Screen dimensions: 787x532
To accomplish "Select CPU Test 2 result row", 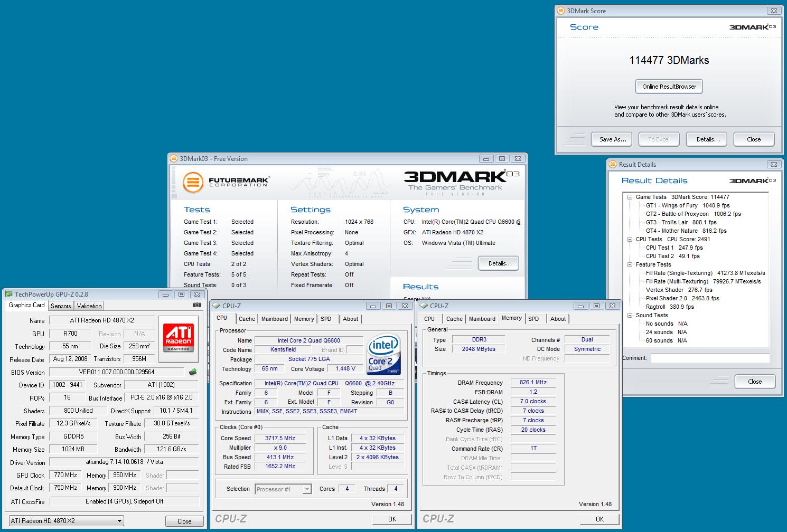I will click(673, 256).
